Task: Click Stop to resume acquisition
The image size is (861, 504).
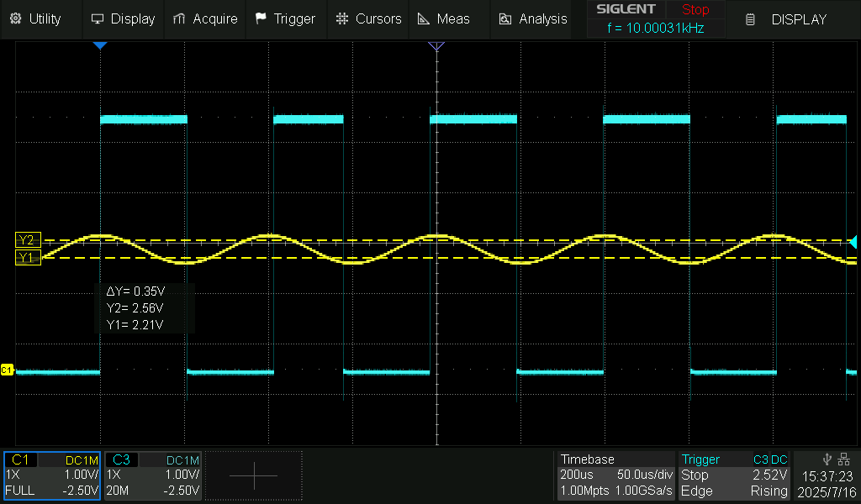Action: [x=695, y=10]
